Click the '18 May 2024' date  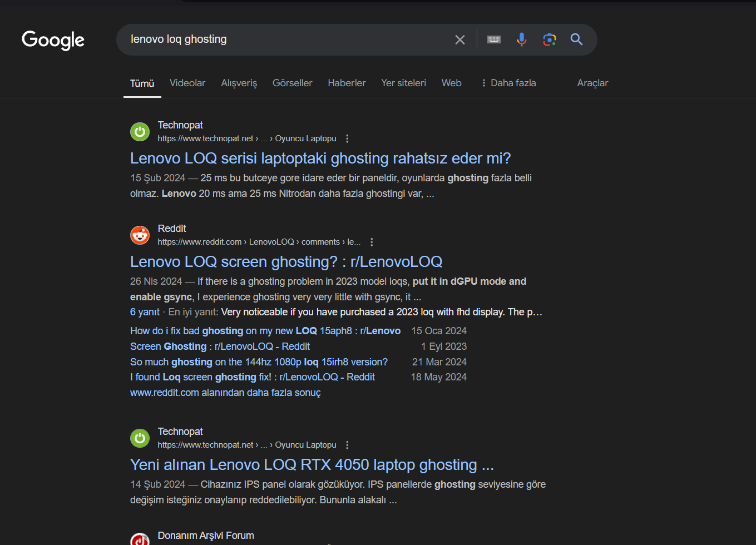(439, 377)
